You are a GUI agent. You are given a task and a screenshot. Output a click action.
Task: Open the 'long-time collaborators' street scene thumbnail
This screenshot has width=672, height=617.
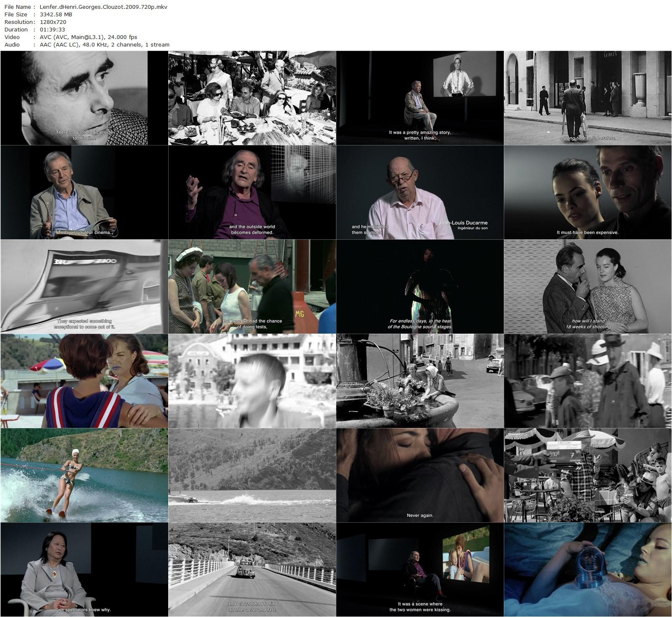tap(588, 98)
